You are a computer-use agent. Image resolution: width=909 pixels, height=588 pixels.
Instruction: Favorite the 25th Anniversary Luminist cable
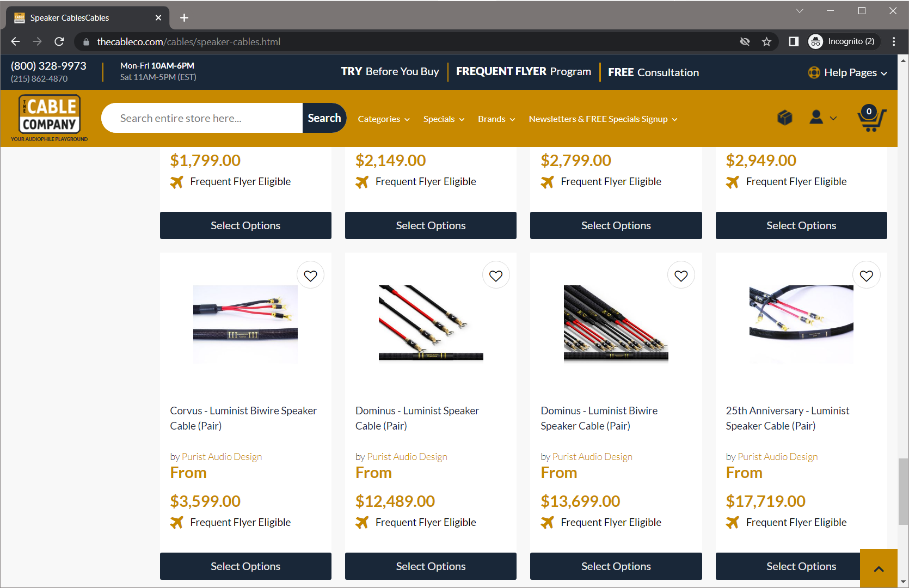tap(866, 276)
